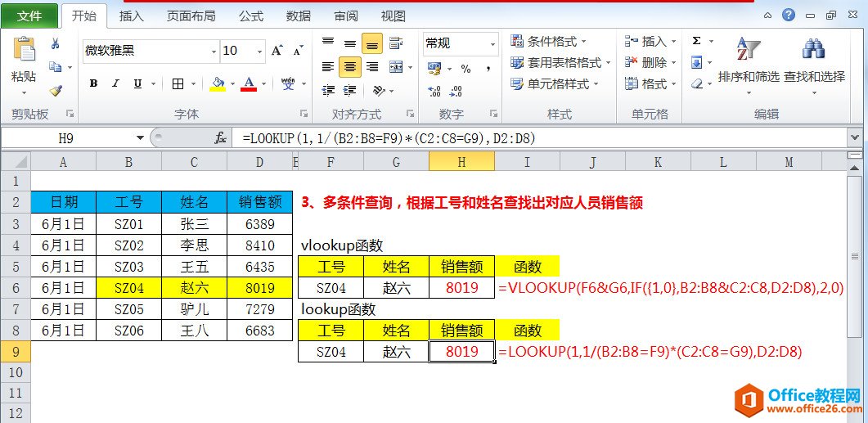Open the 文件 tab

[x=29, y=16]
